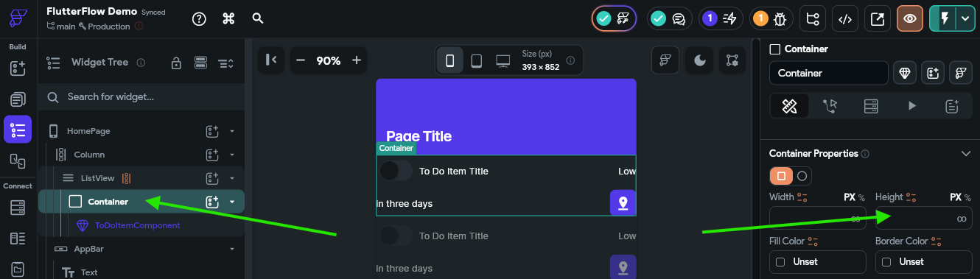Zoom in with the plus button
Viewport: 980px width, 279px height.
pos(357,60)
